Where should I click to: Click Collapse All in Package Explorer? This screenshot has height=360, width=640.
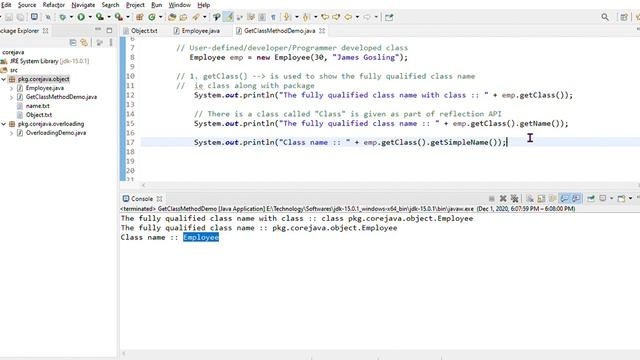click(73, 42)
